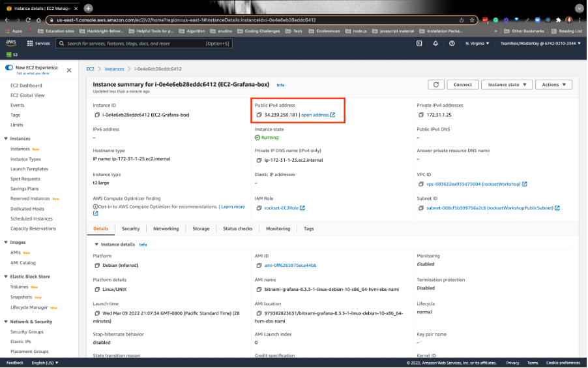Image resolution: width=588 pixels, height=368 pixels.
Task: Open Security Groups in the sidebar
Action: 27,332
